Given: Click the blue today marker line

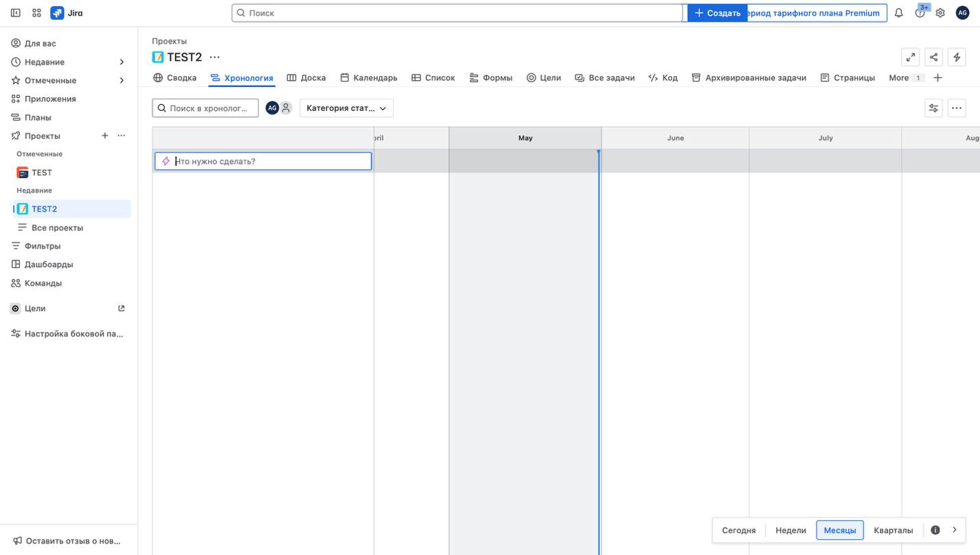Looking at the screenshot, I should pyautogui.click(x=599, y=343).
